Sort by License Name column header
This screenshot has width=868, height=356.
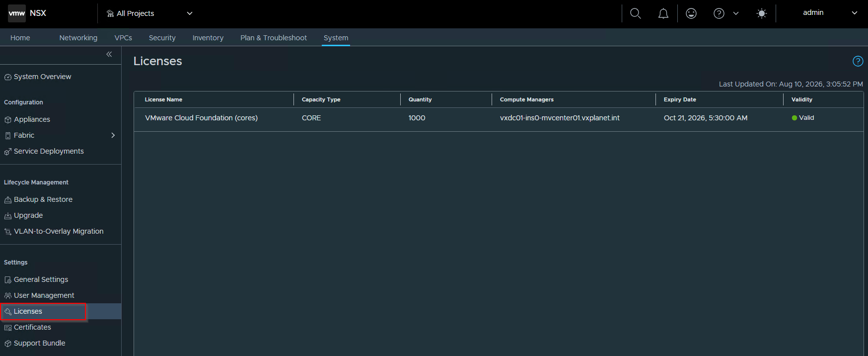pos(163,99)
